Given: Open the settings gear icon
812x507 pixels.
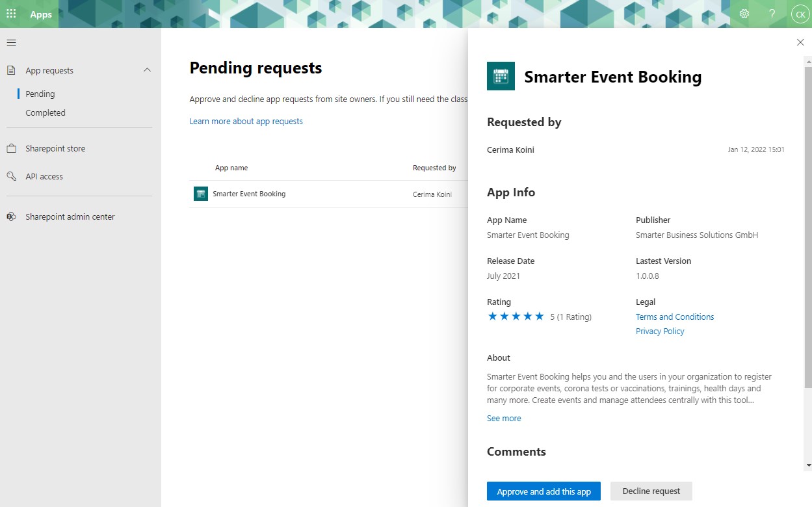Looking at the screenshot, I should pyautogui.click(x=744, y=14).
